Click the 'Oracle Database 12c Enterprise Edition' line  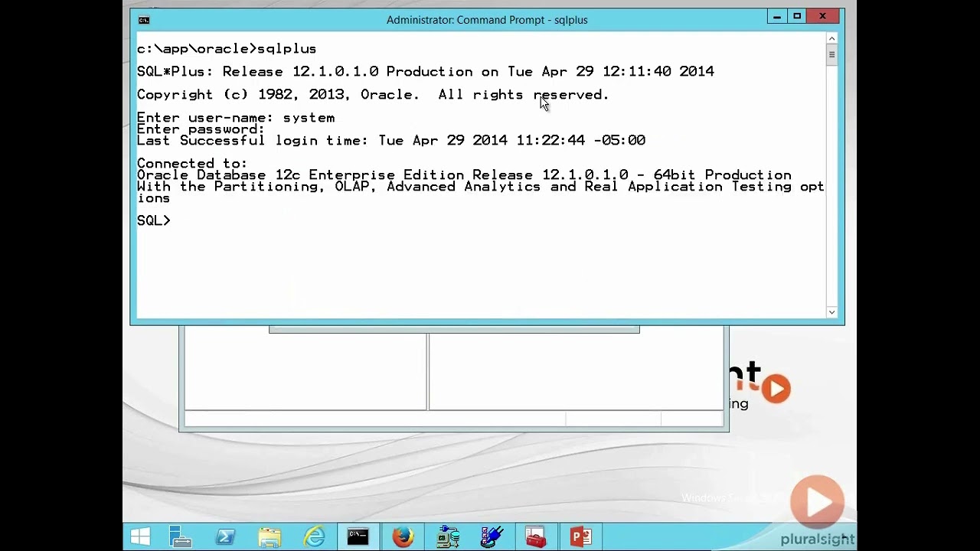(x=464, y=174)
